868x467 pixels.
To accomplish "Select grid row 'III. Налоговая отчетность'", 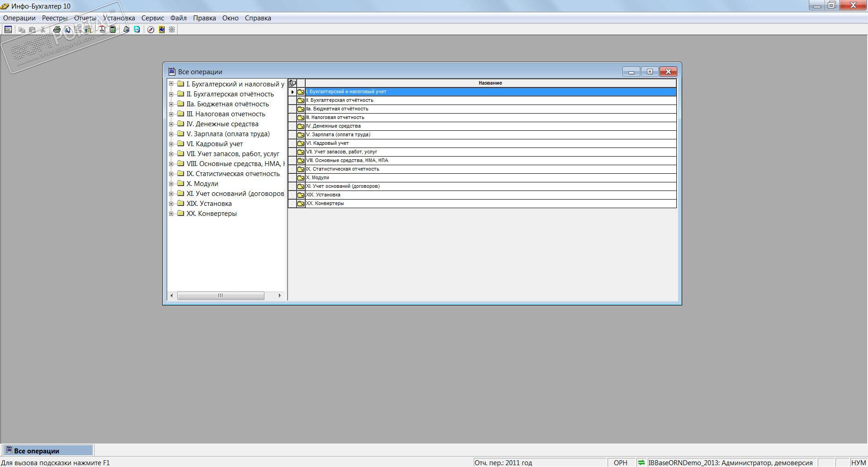I will tap(491, 118).
